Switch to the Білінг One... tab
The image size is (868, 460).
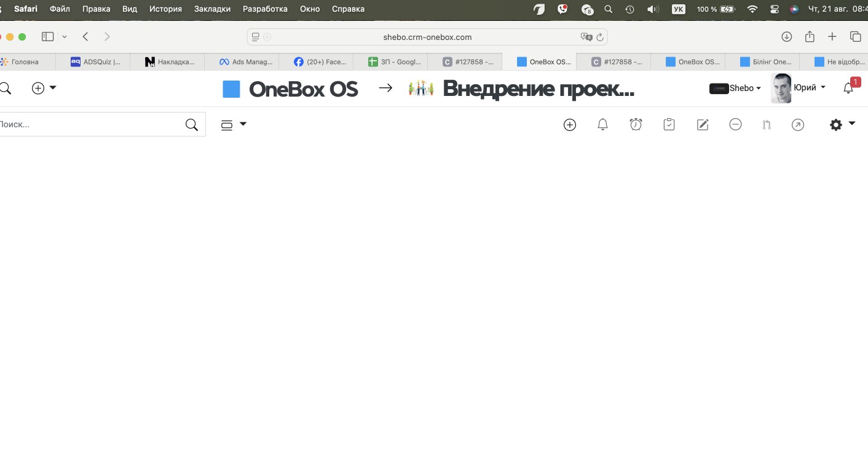(x=762, y=61)
